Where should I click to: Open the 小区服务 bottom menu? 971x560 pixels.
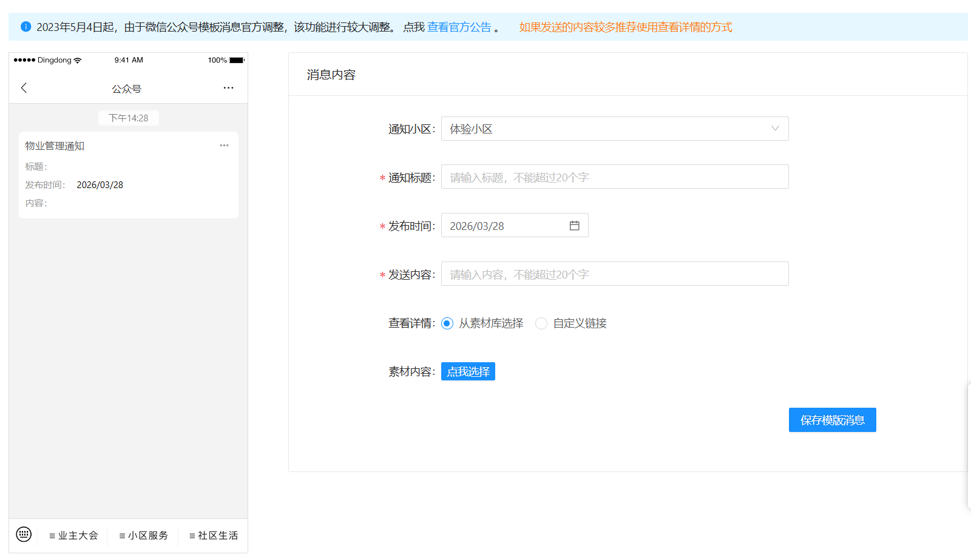(x=144, y=536)
